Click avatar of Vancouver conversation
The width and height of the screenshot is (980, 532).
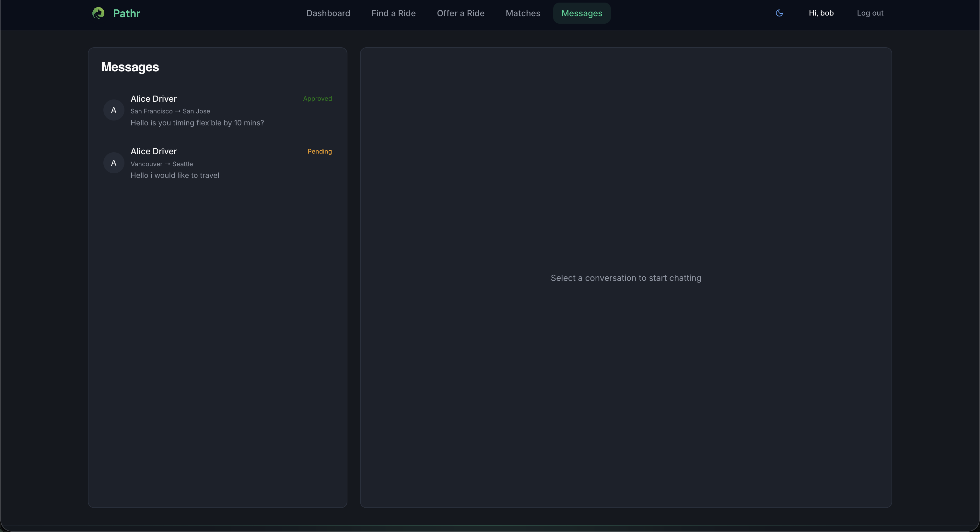point(113,163)
